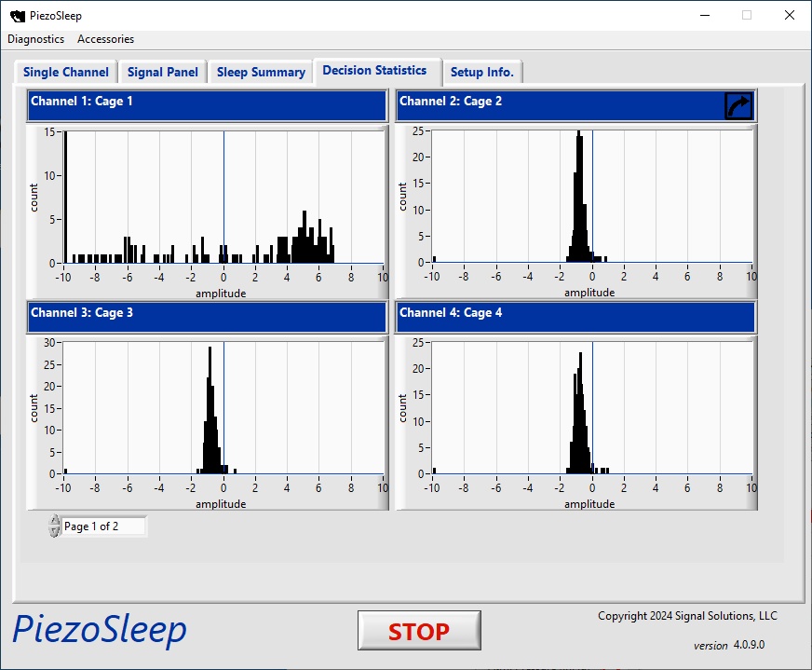
Task: Minimize the PiezoSleep window
Action: click(703, 15)
